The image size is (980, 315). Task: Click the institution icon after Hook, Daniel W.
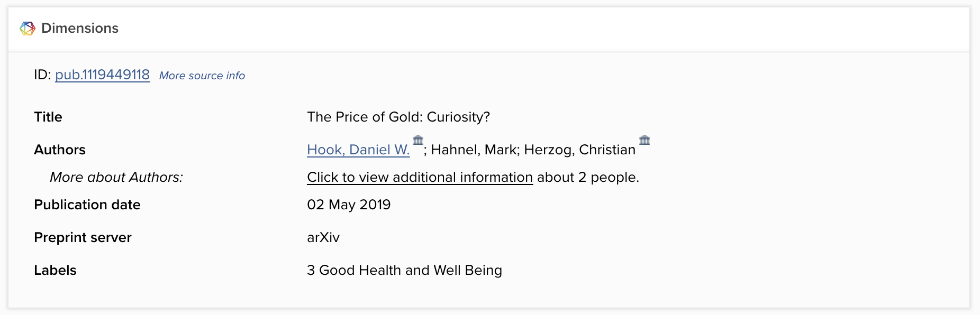(x=418, y=140)
